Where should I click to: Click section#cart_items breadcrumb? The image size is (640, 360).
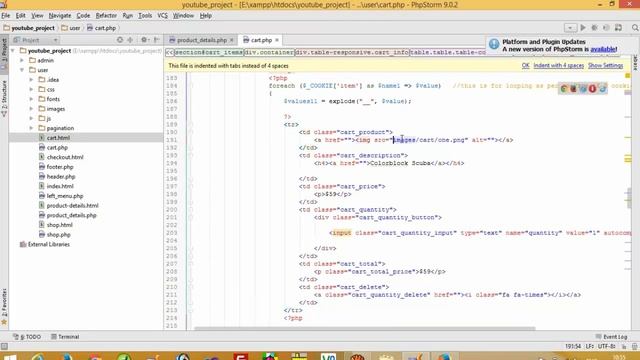(x=209, y=53)
